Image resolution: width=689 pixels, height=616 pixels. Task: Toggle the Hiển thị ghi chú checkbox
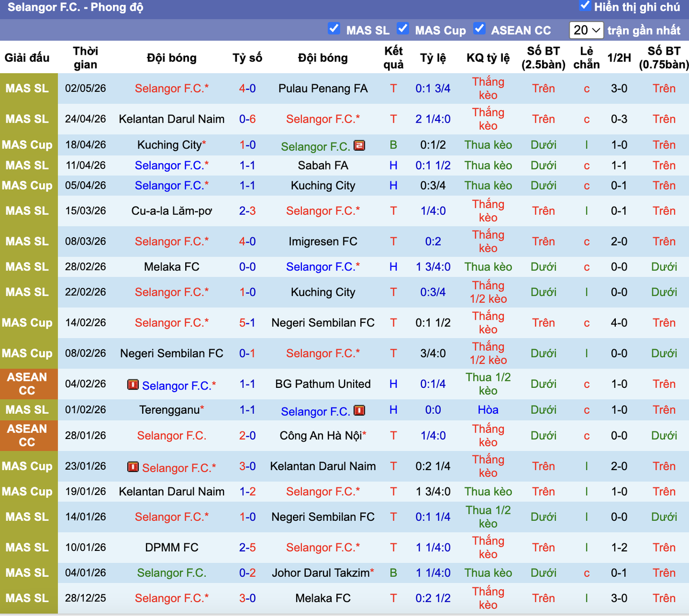(x=585, y=6)
